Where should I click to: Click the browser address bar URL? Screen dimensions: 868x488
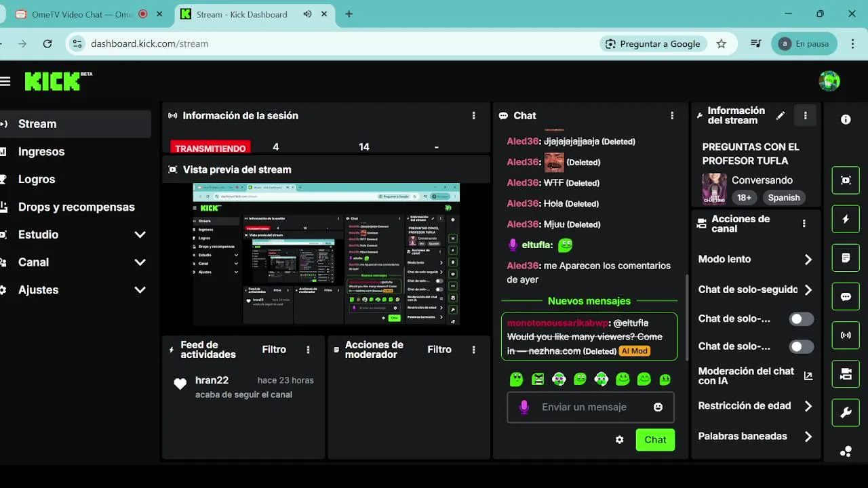pyautogui.click(x=150, y=43)
